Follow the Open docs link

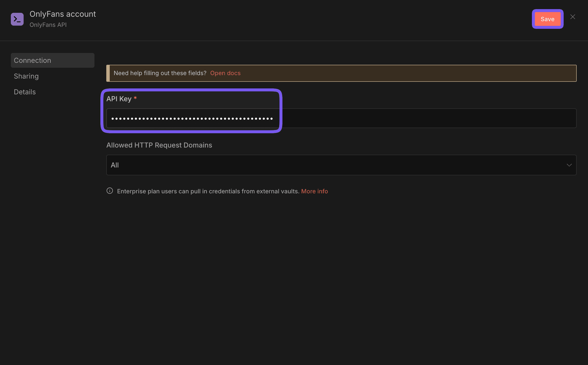tap(225, 73)
